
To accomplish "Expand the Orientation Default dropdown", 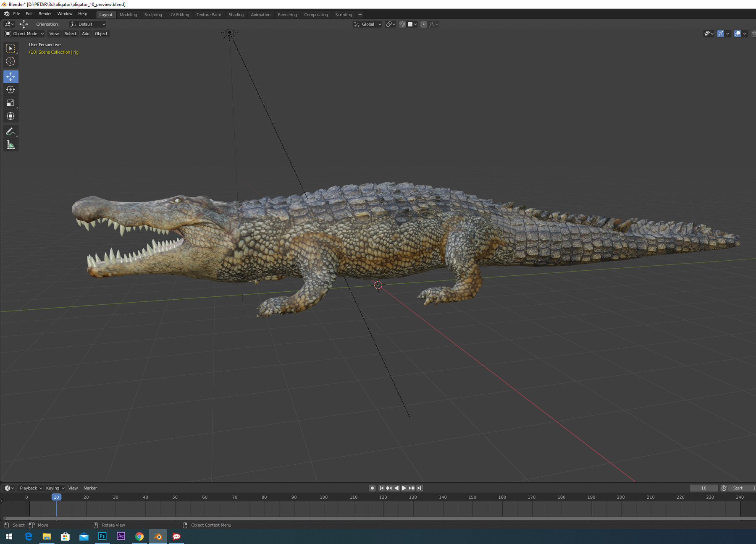I will click(87, 24).
